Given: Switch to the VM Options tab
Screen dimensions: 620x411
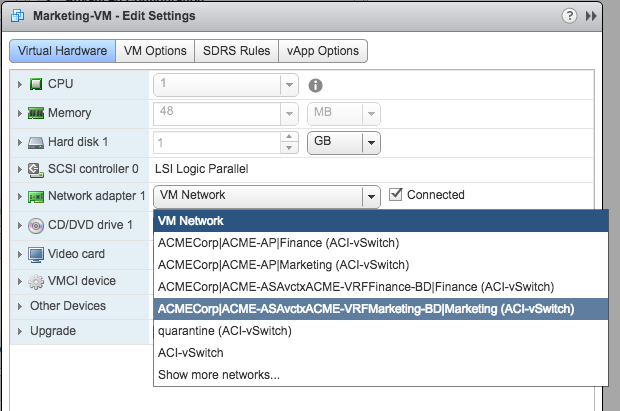Looking at the screenshot, I should 155,51.
